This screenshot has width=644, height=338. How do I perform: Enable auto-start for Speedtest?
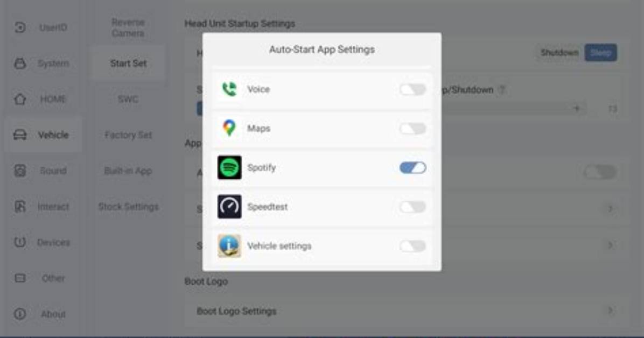click(x=413, y=207)
